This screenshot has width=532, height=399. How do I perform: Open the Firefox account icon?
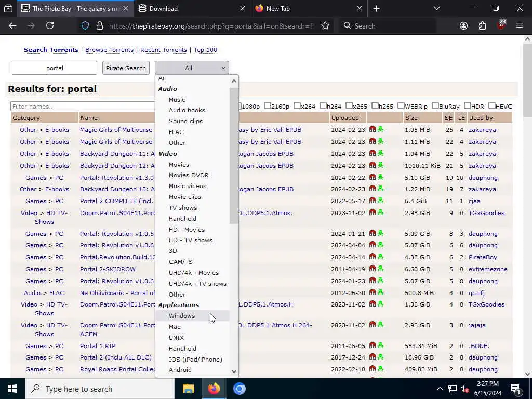[x=463, y=26]
